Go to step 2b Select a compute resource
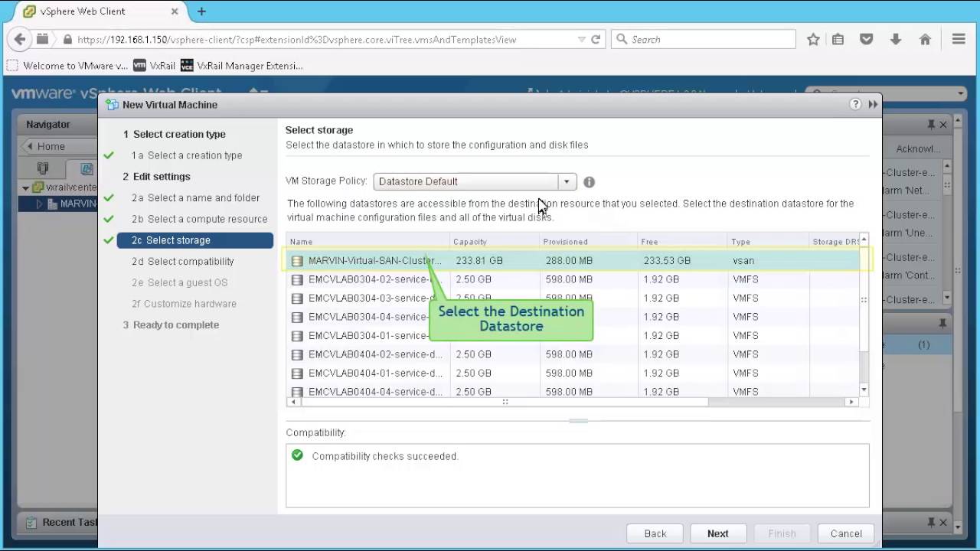980x551 pixels. click(199, 219)
